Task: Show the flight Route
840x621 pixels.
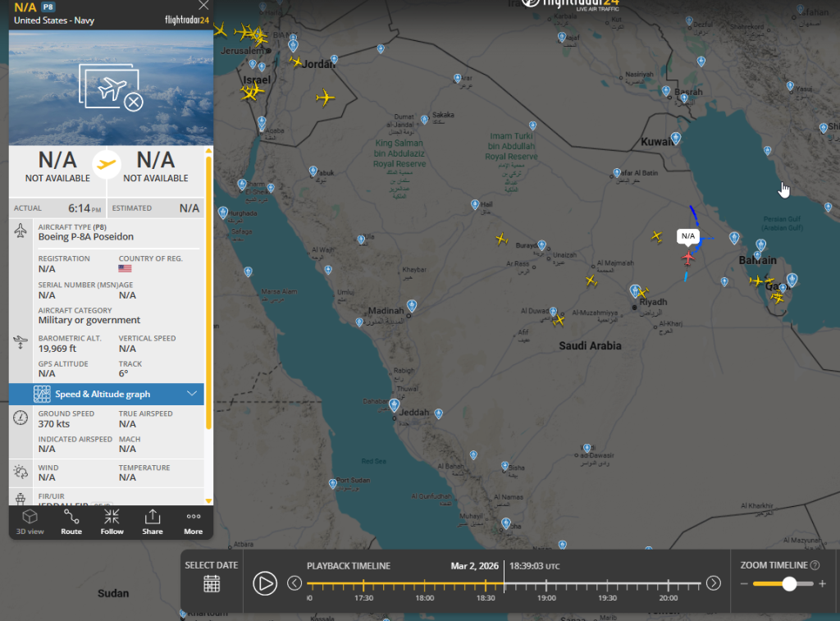Action: 71,522
